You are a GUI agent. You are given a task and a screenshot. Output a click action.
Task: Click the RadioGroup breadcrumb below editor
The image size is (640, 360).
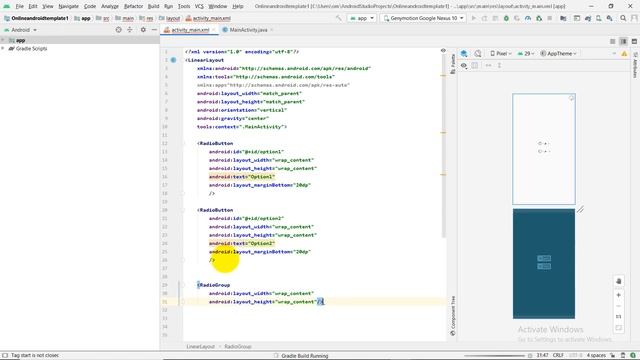click(238, 347)
